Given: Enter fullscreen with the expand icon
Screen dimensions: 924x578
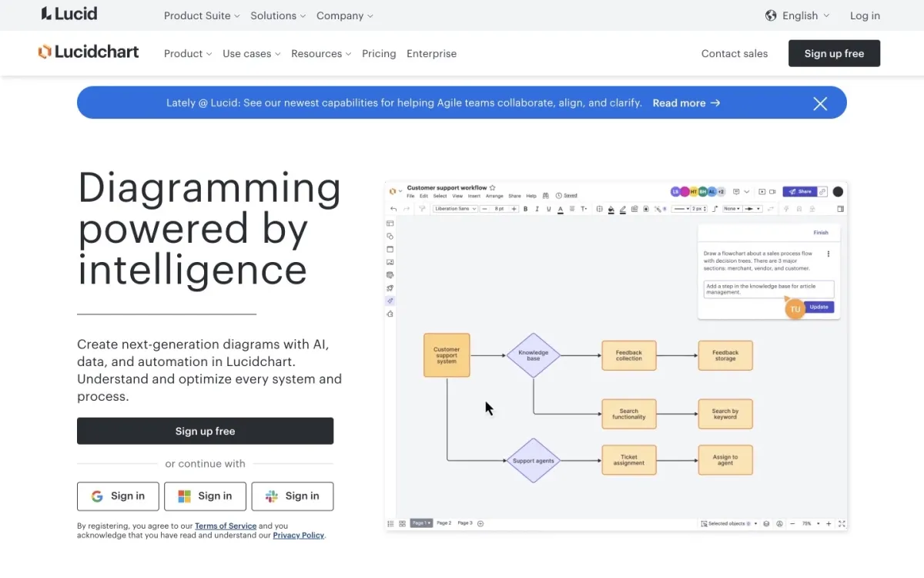Looking at the screenshot, I should [x=841, y=523].
